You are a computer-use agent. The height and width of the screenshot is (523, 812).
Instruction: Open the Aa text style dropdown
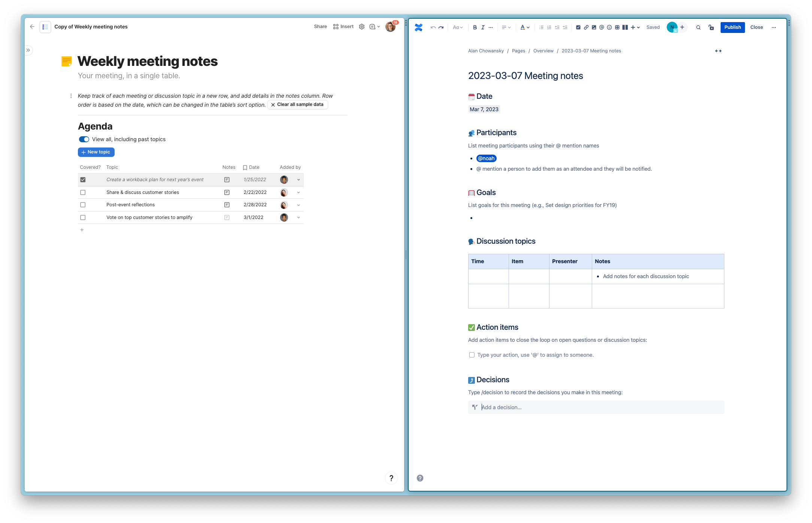point(458,27)
